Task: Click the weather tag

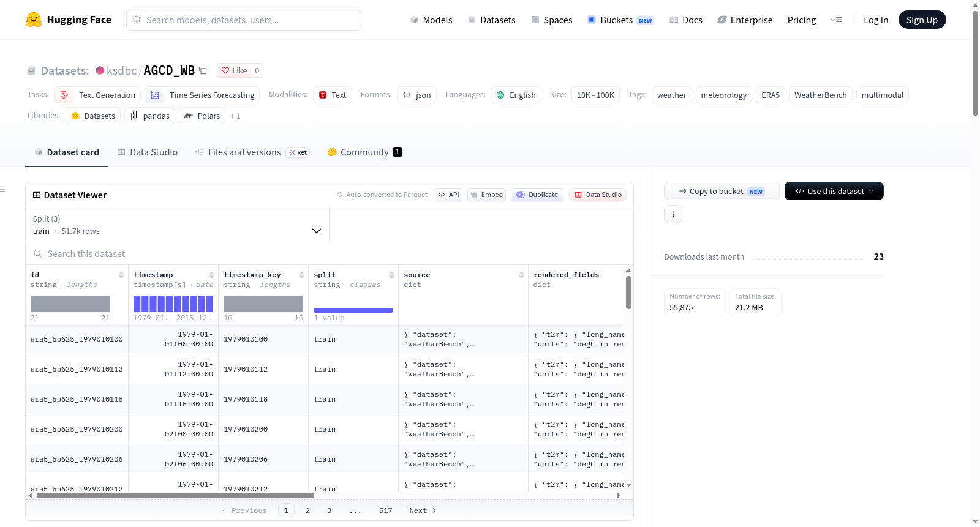Action: coord(672,95)
